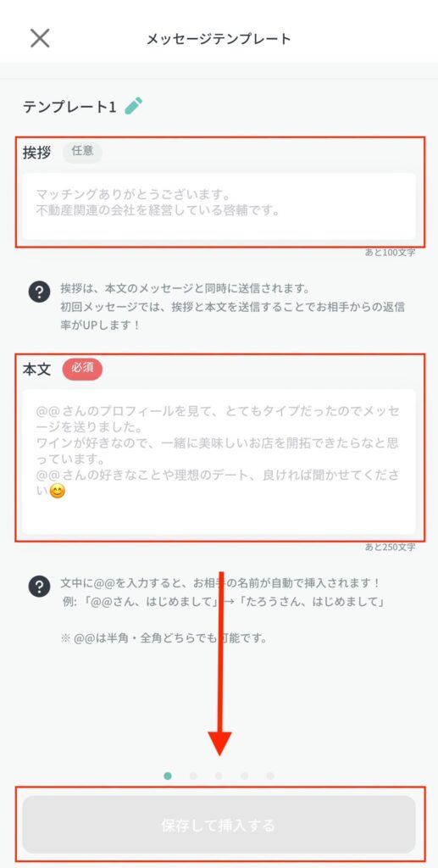Tap the question mark icon beside 挨拶 explanation
The width and height of the screenshot is (438, 868).
pyautogui.click(x=39, y=292)
